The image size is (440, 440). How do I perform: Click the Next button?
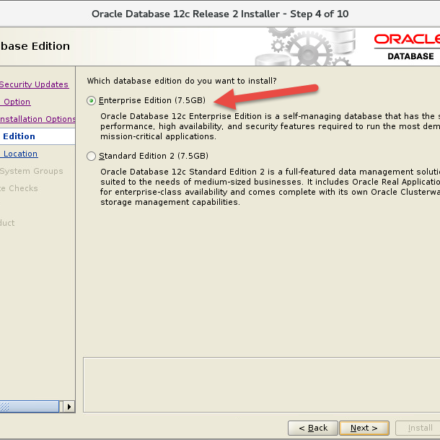click(364, 428)
